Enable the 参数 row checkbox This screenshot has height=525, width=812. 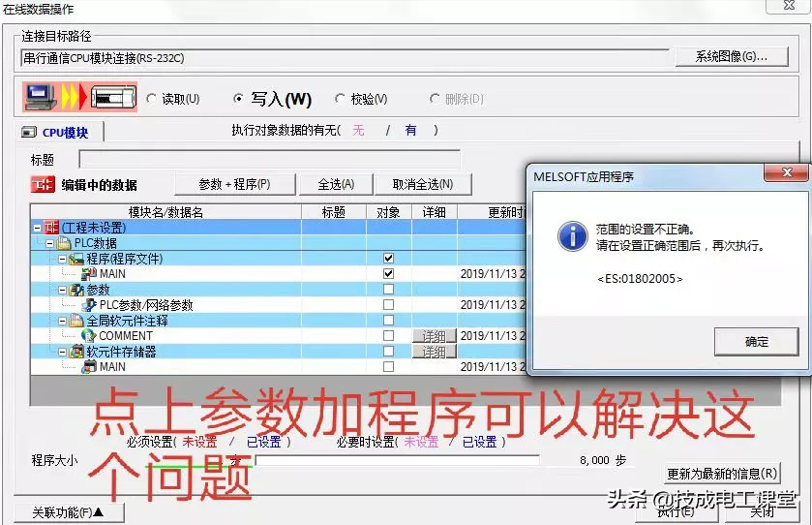[388, 290]
